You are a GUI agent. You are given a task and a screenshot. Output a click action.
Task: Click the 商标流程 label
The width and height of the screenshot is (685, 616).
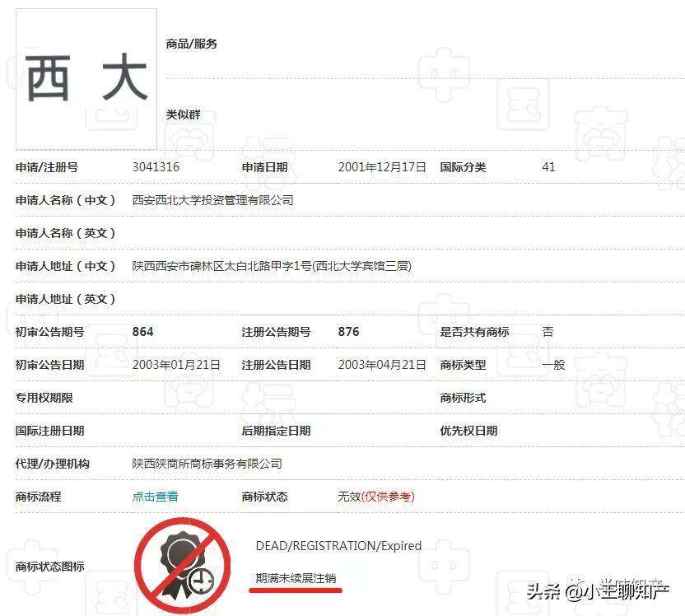coord(39,497)
